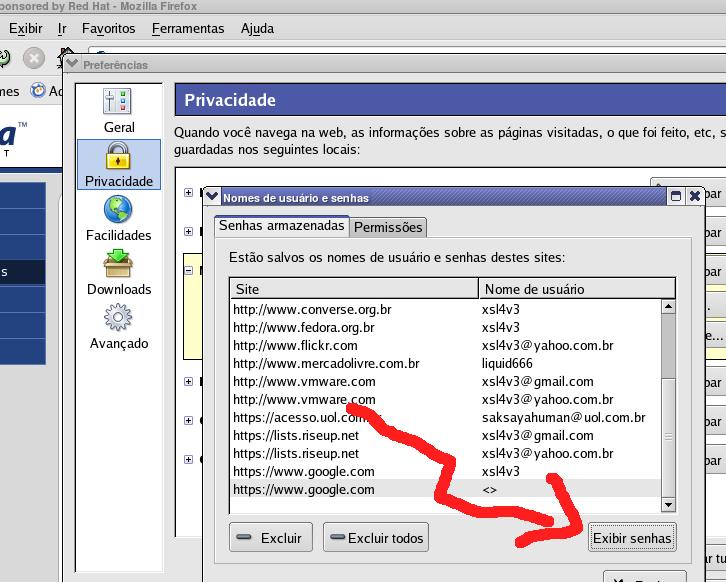Open the Facilidades globe panel
Screen dimensions: 726x582
click(119, 219)
